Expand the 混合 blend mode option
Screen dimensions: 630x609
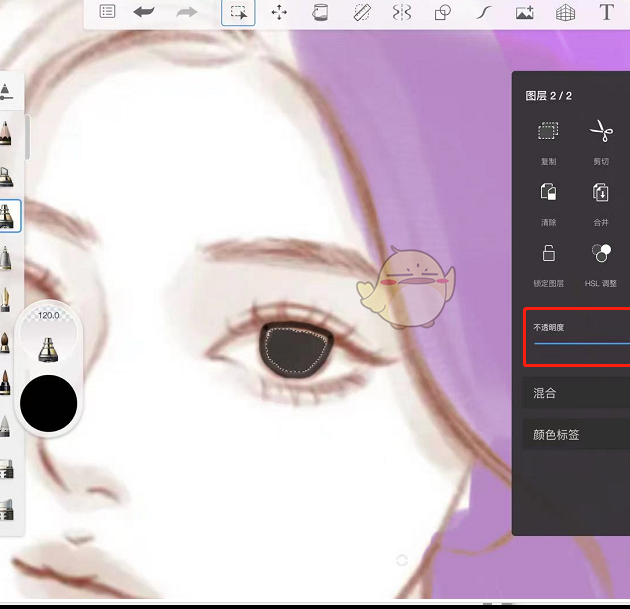[576, 393]
